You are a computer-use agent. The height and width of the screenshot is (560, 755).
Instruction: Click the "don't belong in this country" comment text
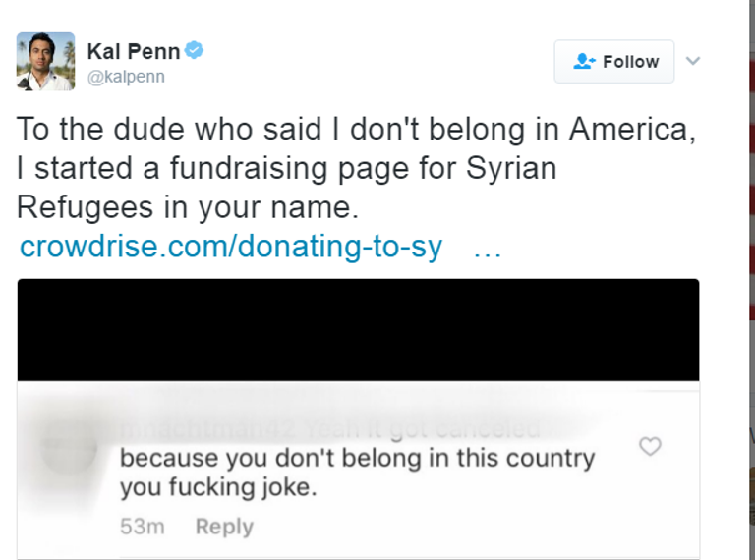coord(358,459)
